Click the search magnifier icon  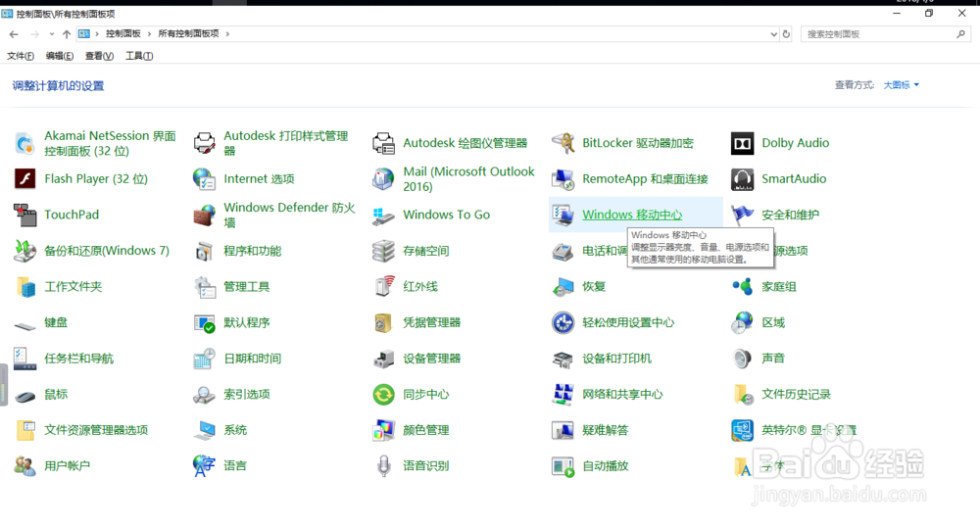pos(960,34)
